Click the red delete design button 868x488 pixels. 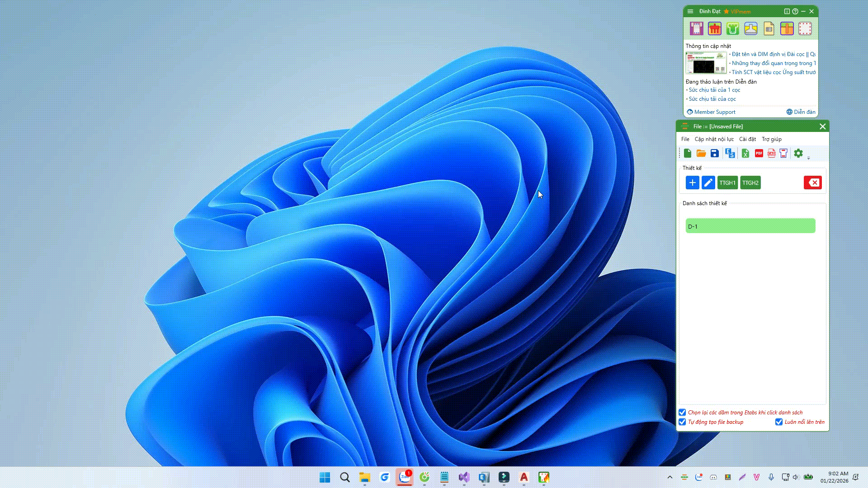(x=812, y=183)
